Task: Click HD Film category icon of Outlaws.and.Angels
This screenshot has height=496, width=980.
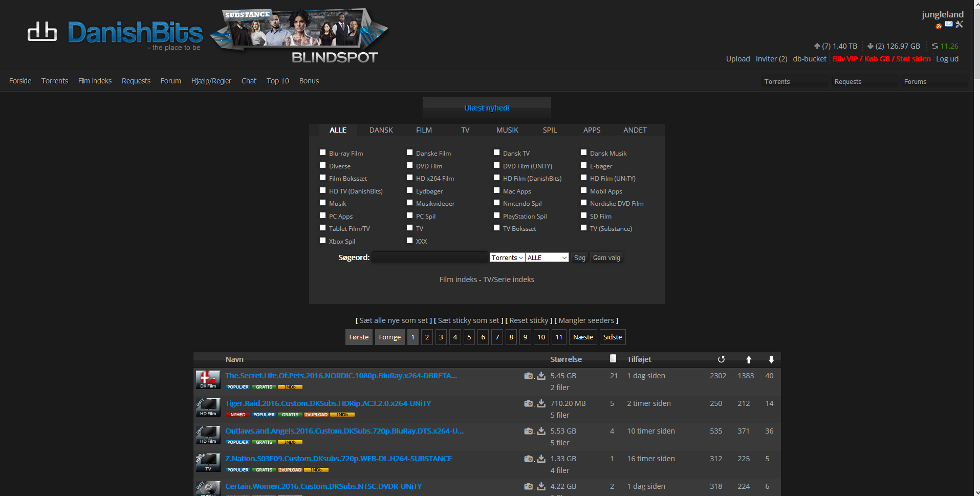Action: tap(208, 435)
